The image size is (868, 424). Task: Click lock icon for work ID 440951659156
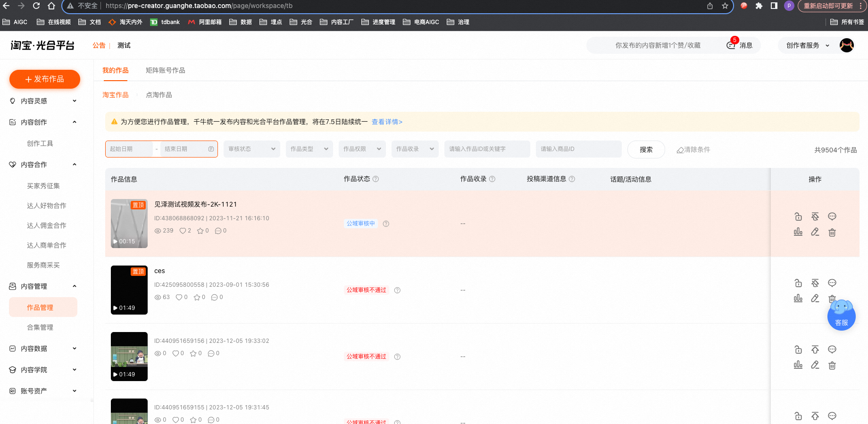pos(798,349)
